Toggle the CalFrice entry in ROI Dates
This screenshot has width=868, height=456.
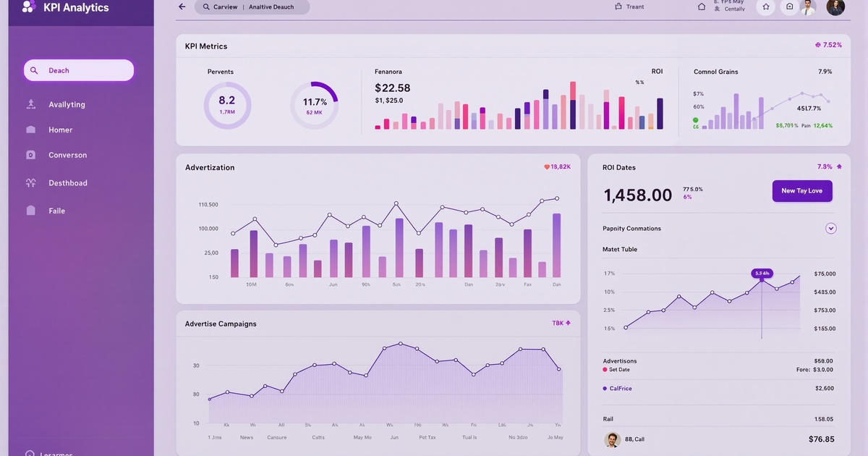click(618, 388)
